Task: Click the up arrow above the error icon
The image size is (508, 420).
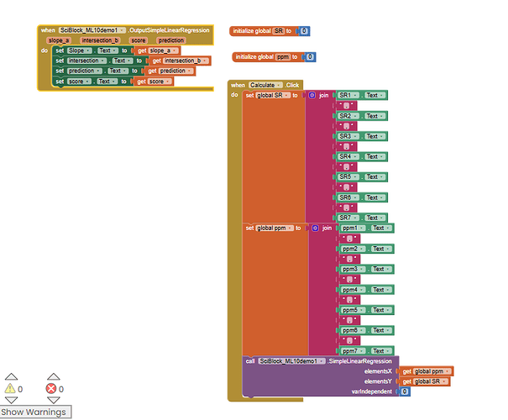Action: click(54, 377)
